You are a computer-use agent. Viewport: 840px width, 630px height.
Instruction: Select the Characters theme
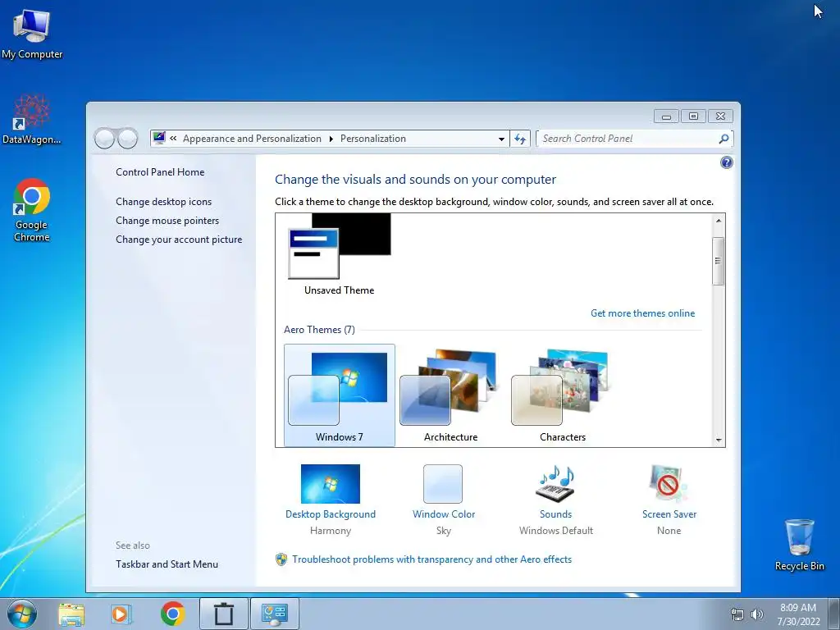coord(563,395)
